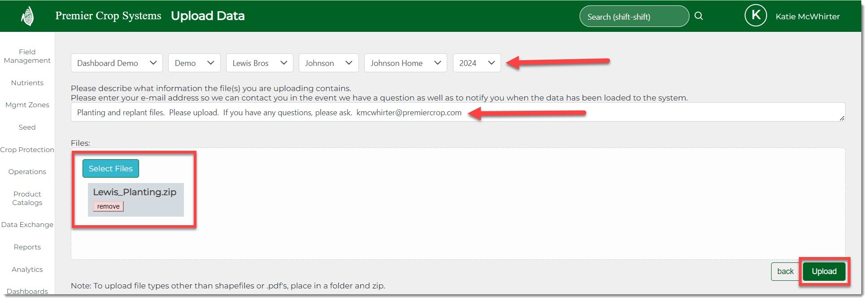
Task: Select Data Exchange in the sidebar
Action: 27,225
